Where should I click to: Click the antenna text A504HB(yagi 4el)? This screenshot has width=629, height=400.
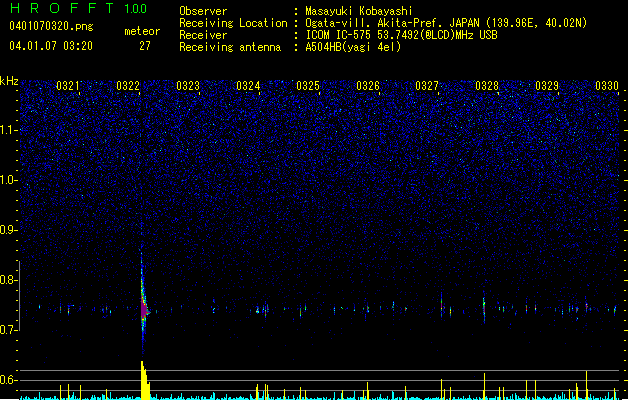click(x=353, y=47)
